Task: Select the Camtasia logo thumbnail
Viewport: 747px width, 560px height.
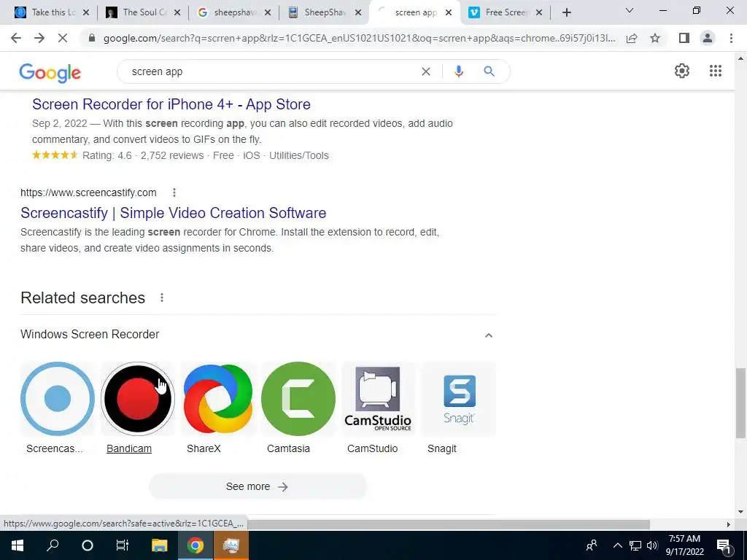Action: pyautogui.click(x=298, y=399)
